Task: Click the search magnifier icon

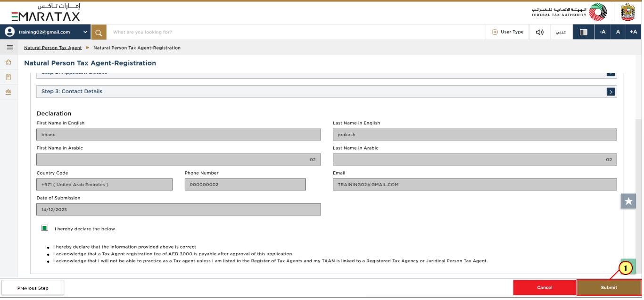Action: click(99, 32)
